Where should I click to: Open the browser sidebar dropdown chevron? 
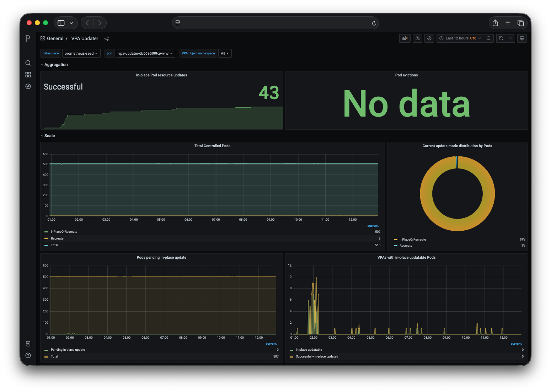(x=71, y=23)
